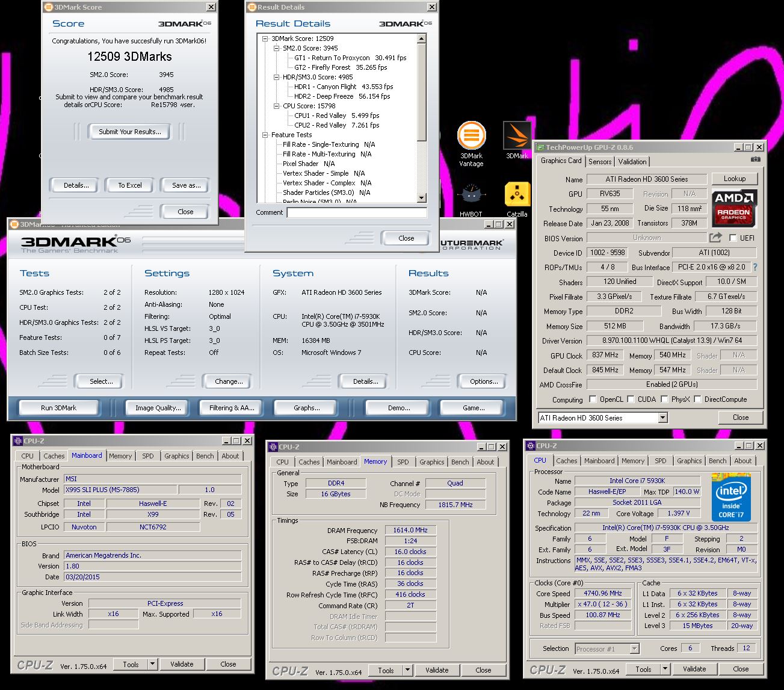Click the Graphs button in 3DMark06
The height and width of the screenshot is (690, 784).
[307, 408]
